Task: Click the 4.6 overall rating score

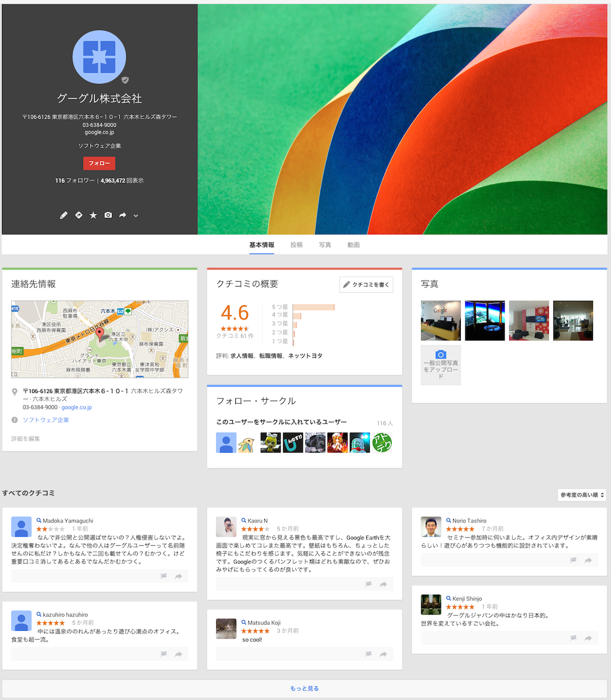Action: click(x=235, y=313)
